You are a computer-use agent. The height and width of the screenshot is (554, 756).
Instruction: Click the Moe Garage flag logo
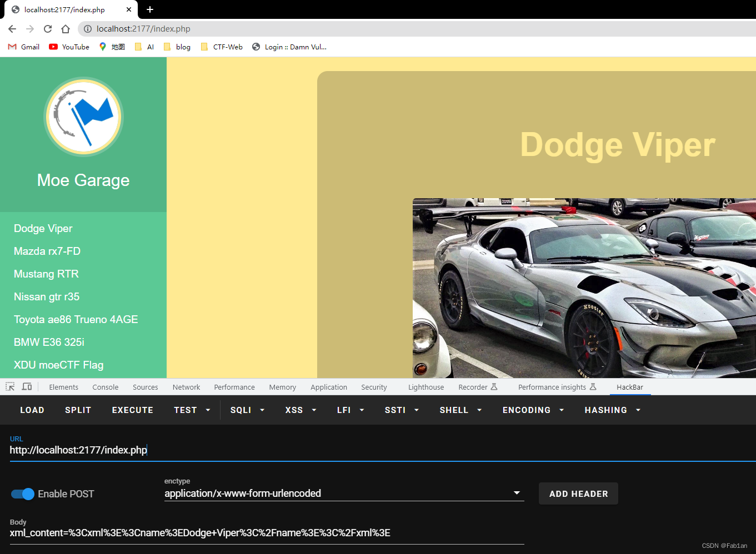[83, 117]
